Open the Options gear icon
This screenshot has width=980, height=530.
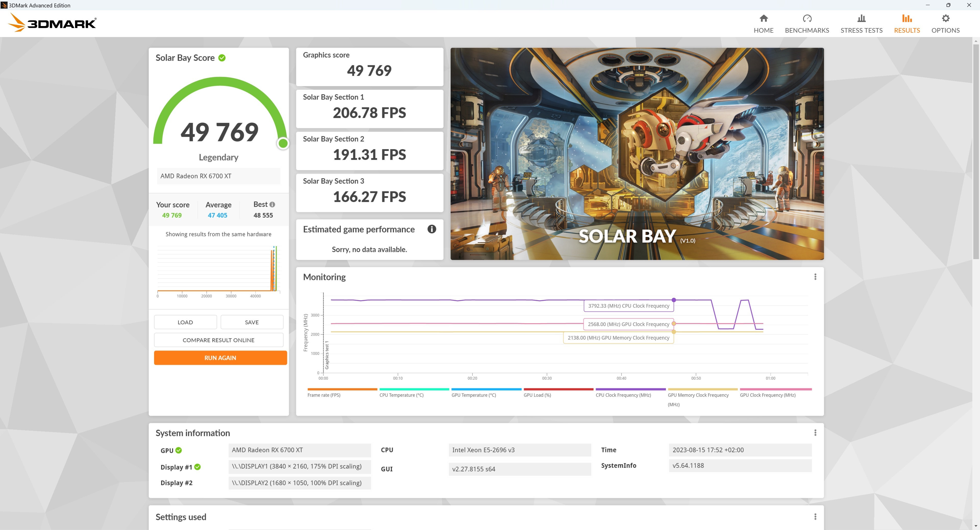click(x=945, y=19)
